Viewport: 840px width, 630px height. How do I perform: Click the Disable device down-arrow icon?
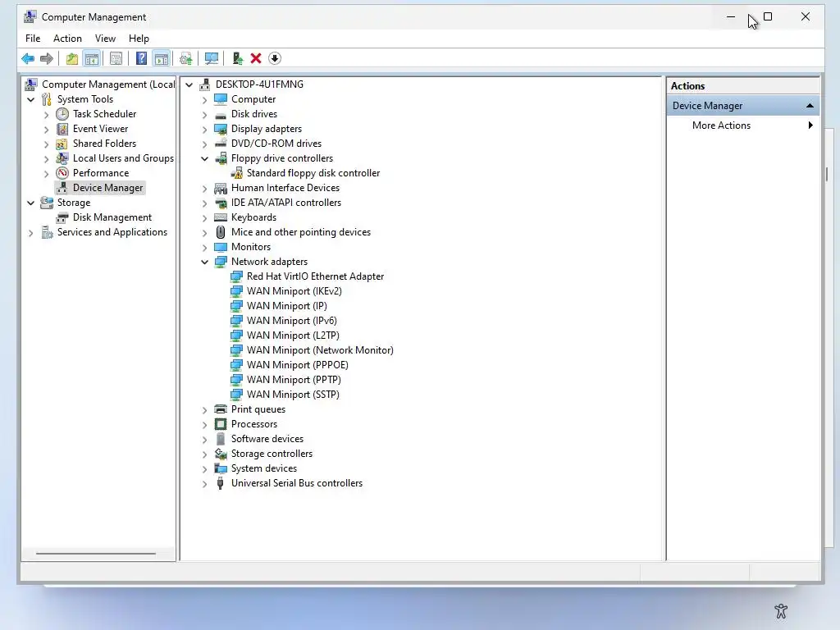(275, 58)
